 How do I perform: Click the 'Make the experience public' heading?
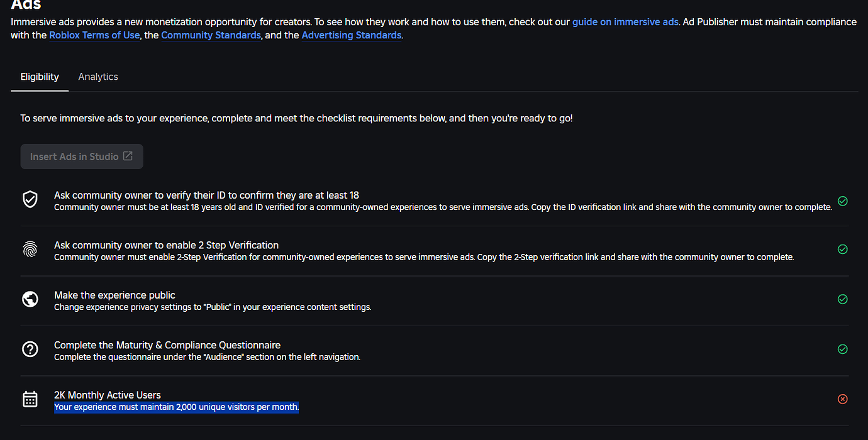114,295
